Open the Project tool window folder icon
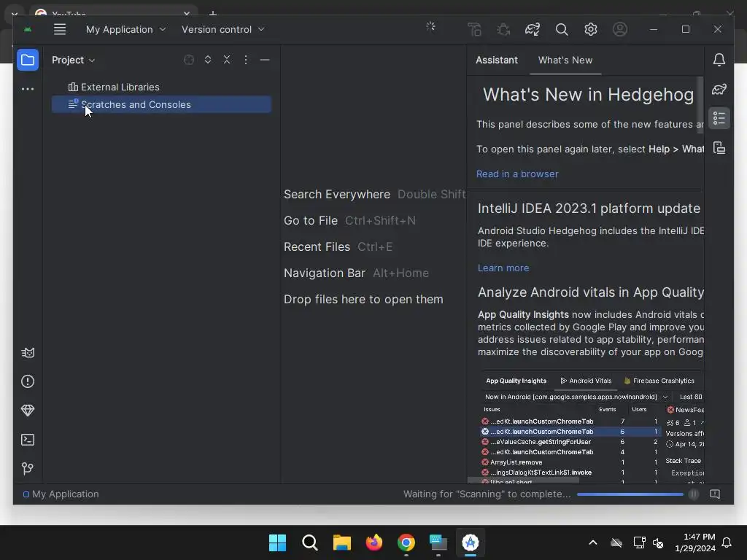The height and width of the screenshot is (560, 747). (x=28, y=60)
